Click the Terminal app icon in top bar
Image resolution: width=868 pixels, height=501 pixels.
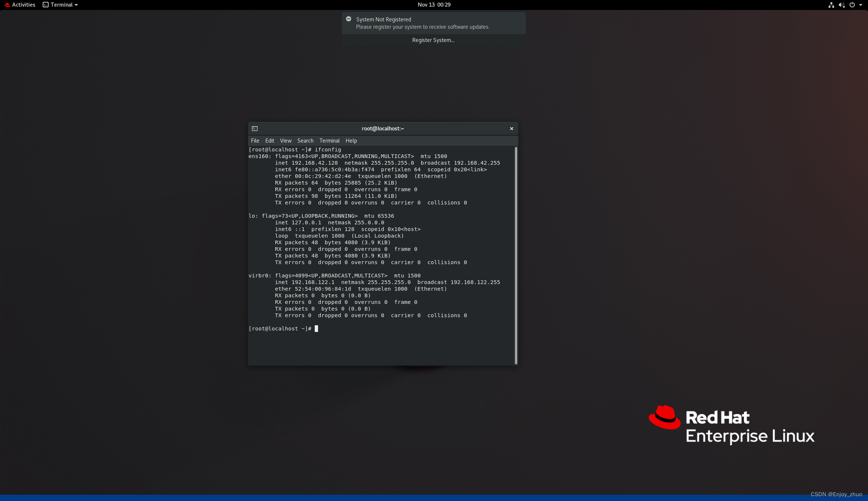(46, 5)
